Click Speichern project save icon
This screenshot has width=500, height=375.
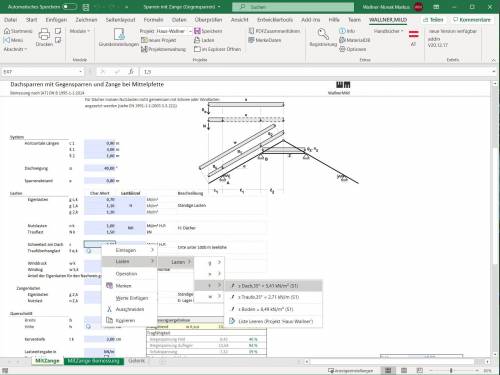pyautogui.click(x=197, y=31)
